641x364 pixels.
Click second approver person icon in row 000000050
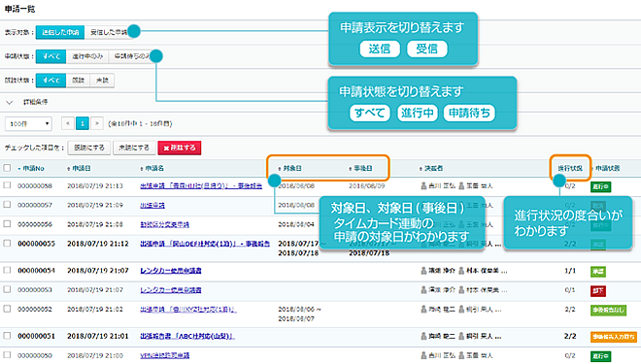pos(461,355)
